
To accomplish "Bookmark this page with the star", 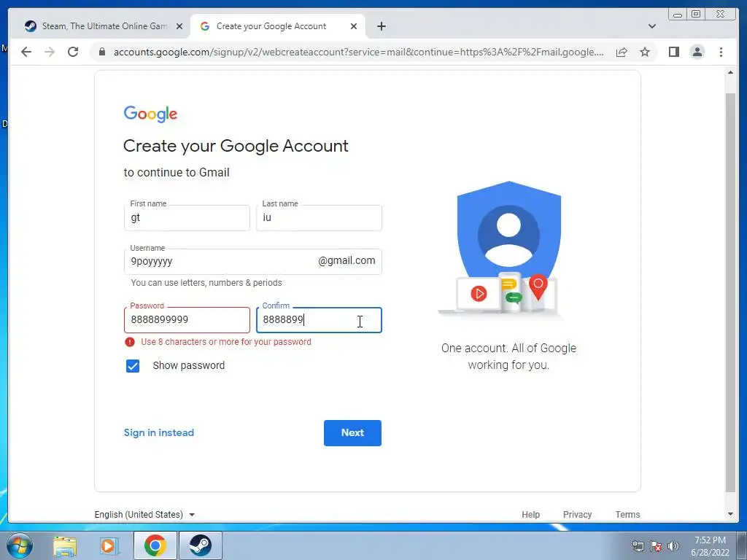I will [645, 52].
